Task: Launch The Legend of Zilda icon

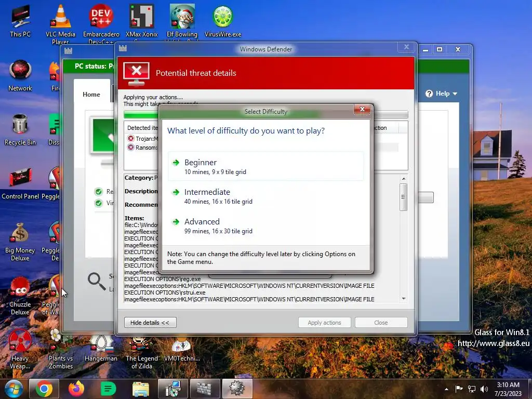Action: coord(141,352)
